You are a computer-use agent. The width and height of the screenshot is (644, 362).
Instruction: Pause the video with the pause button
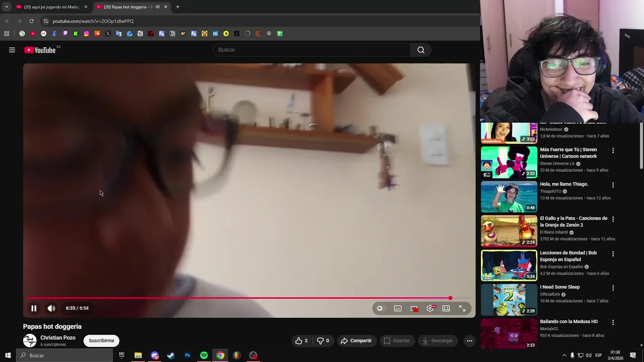[x=34, y=308]
